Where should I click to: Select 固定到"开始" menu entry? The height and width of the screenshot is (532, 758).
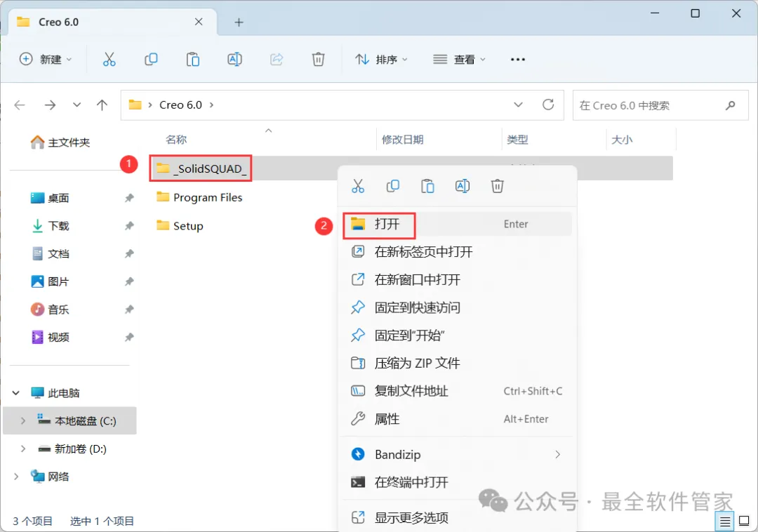coord(458,335)
